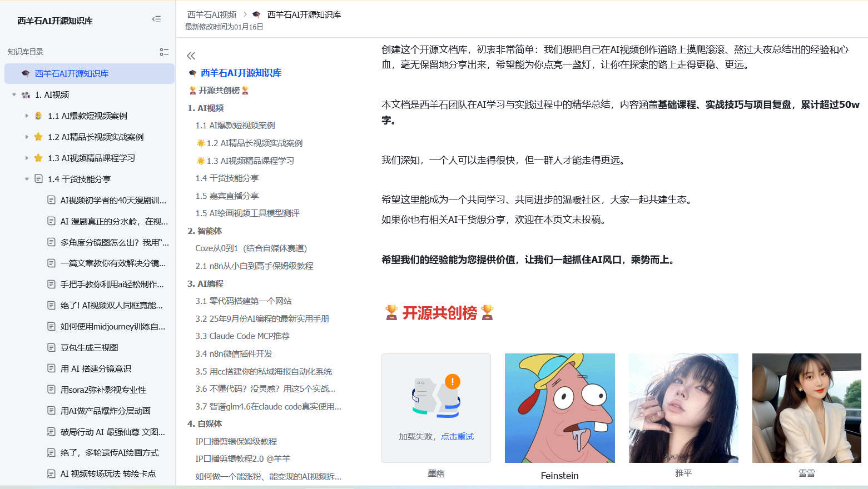This screenshot has width=868, height=489.
Task: Go to outline section 3. AI编程
Action: (206, 283)
